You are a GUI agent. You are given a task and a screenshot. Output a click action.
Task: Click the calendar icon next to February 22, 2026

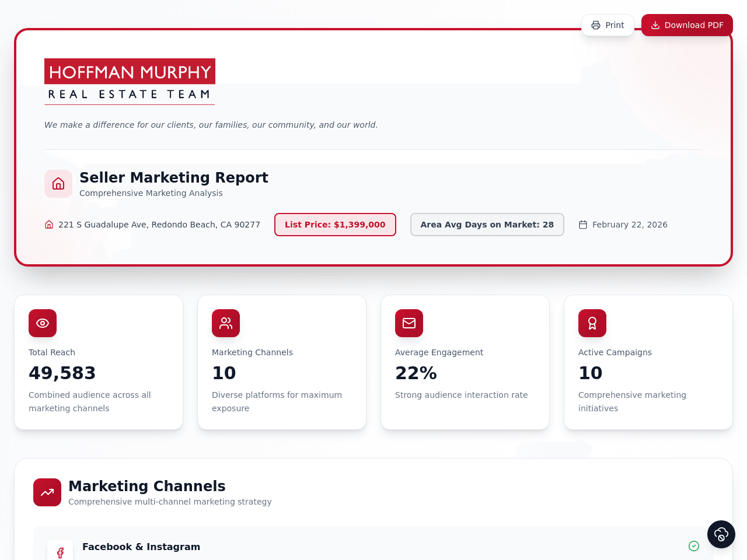[583, 225]
